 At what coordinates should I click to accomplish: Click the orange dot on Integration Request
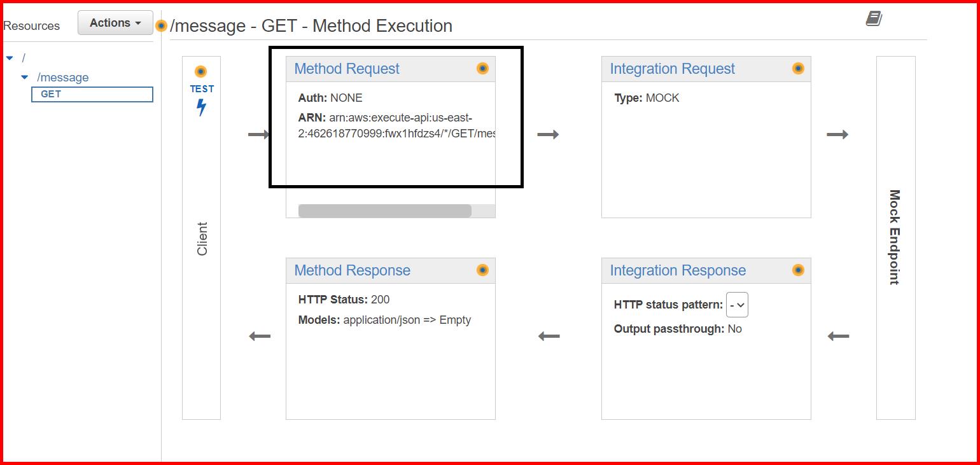coord(798,69)
